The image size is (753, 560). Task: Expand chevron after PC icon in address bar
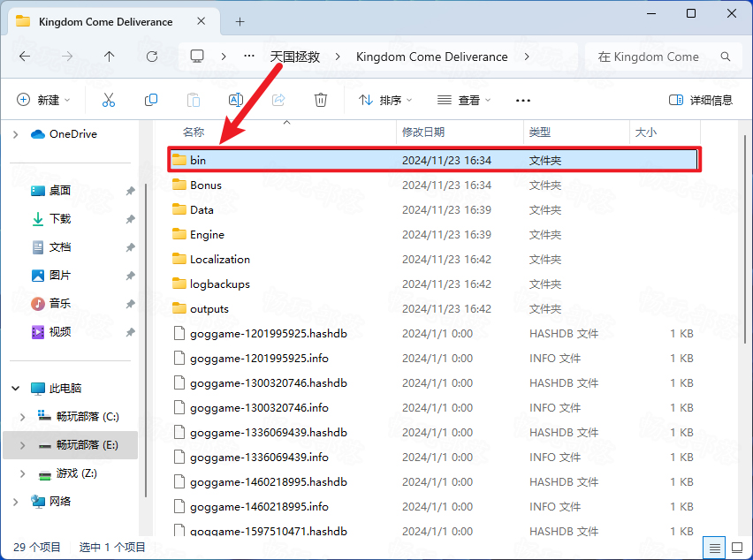click(x=224, y=57)
